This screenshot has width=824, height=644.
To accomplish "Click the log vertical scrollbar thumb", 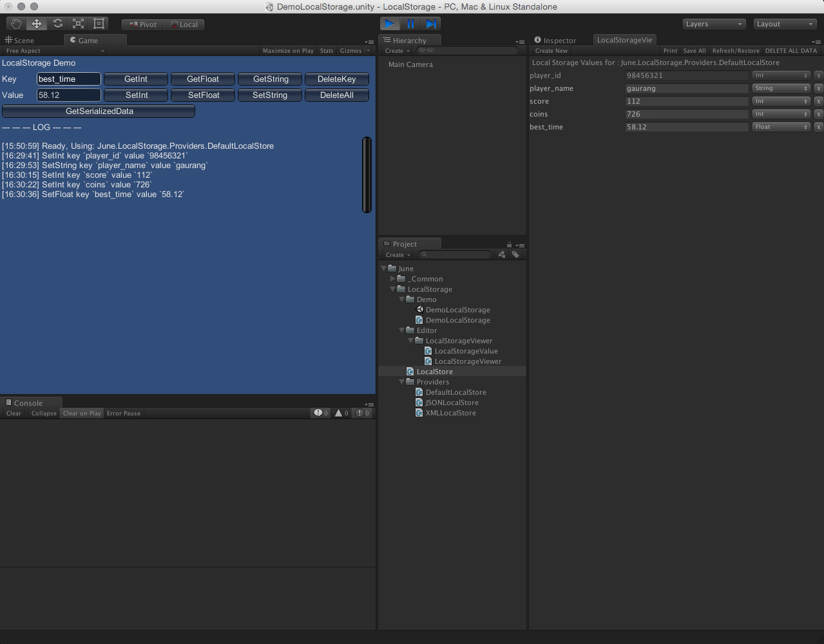I will 367,175.
